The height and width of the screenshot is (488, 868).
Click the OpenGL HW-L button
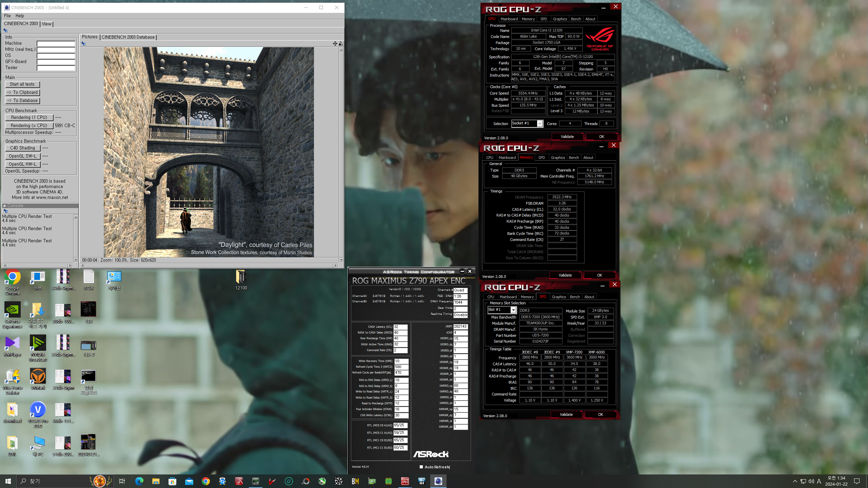click(x=23, y=164)
